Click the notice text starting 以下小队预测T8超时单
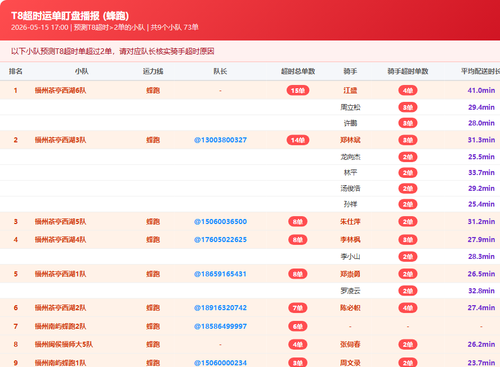The height and width of the screenshot is (367, 500). click(x=112, y=51)
